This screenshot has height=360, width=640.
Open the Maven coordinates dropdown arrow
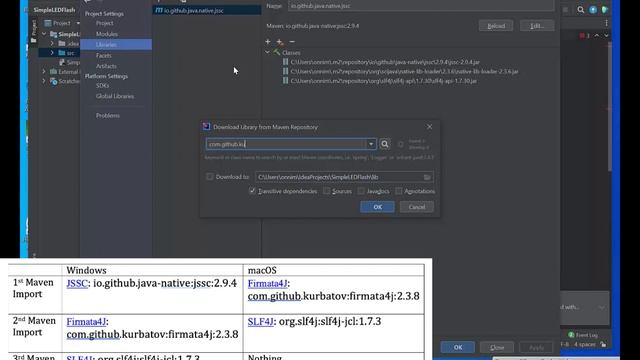click(371, 144)
